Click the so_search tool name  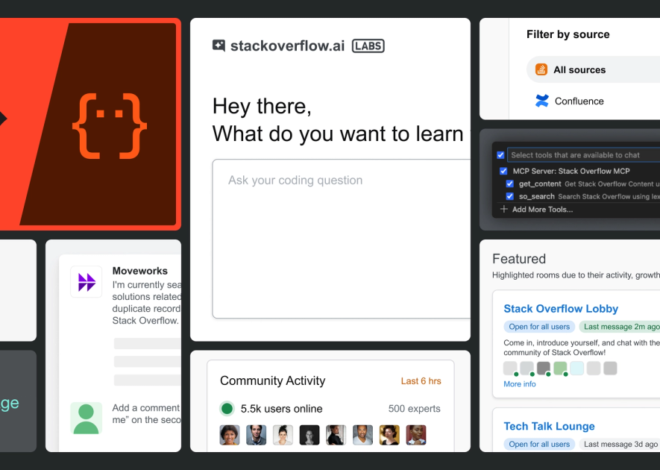[x=537, y=196]
